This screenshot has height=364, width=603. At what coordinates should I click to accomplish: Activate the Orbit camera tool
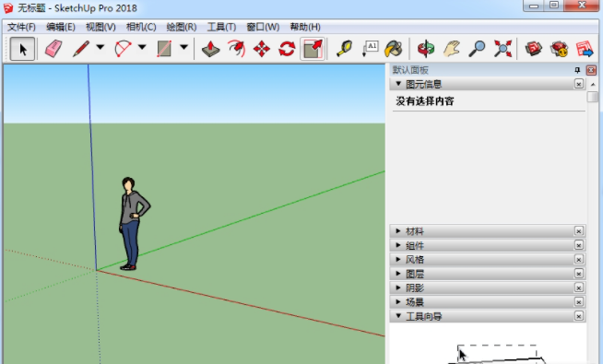(426, 49)
